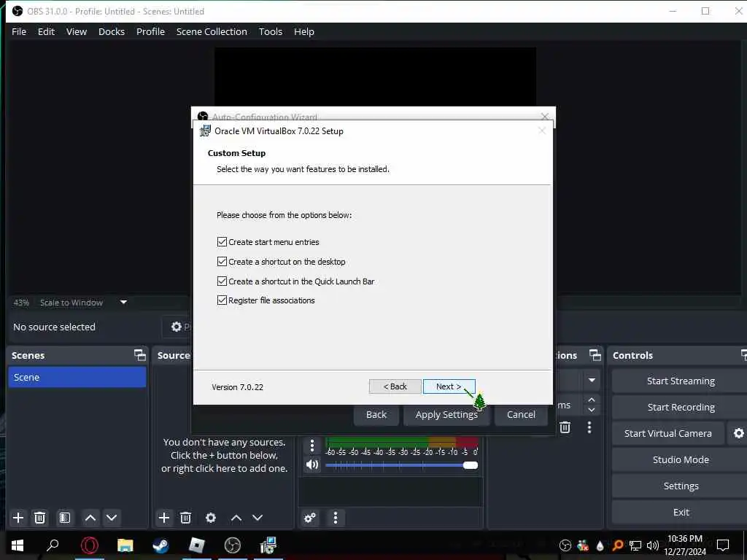The image size is (747, 560).
Task: Click VirtualBox installer taskbar icon
Action: pyautogui.click(x=268, y=545)
